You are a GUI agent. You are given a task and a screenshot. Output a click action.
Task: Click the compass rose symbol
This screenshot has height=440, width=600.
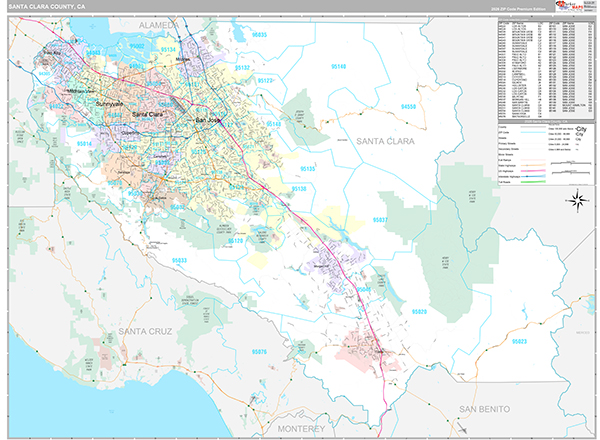[578, 200]
